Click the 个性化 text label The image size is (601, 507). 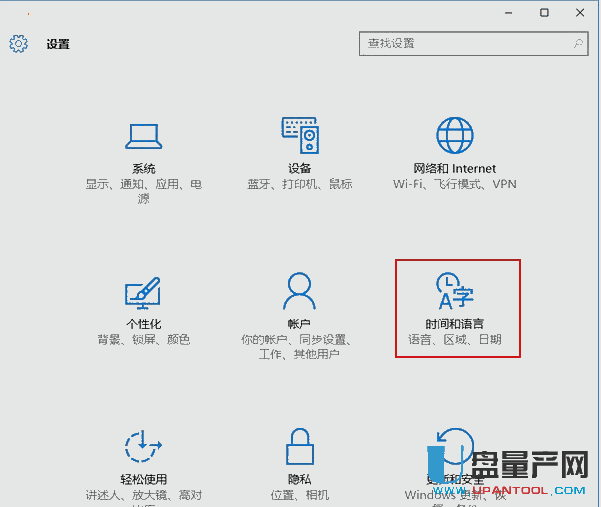[x=143, y=324]
